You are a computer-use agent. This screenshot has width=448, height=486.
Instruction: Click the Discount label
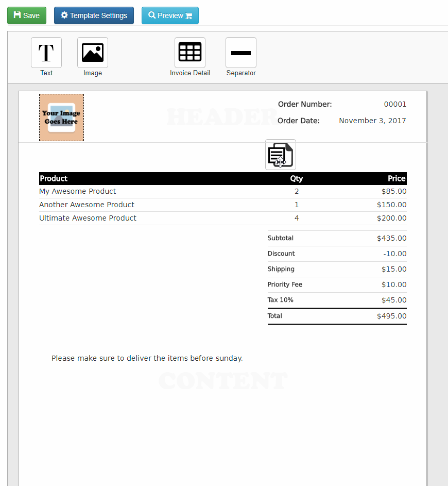[281, 254]
